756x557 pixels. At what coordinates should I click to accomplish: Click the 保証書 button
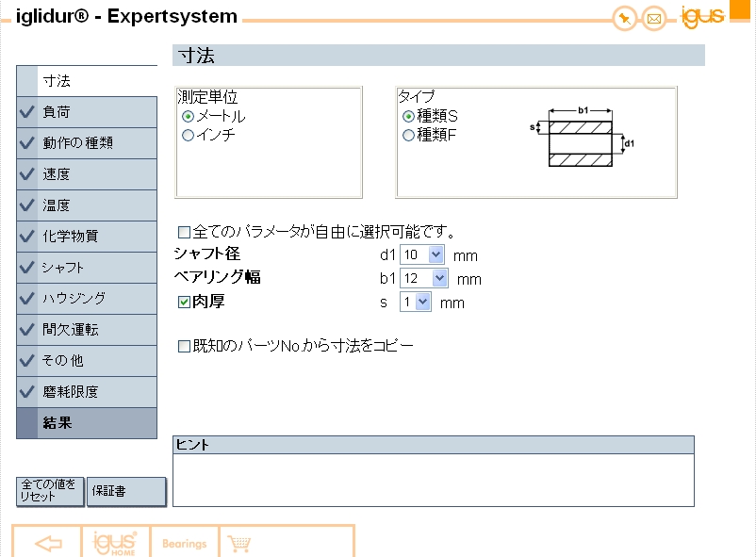point(126,491)
